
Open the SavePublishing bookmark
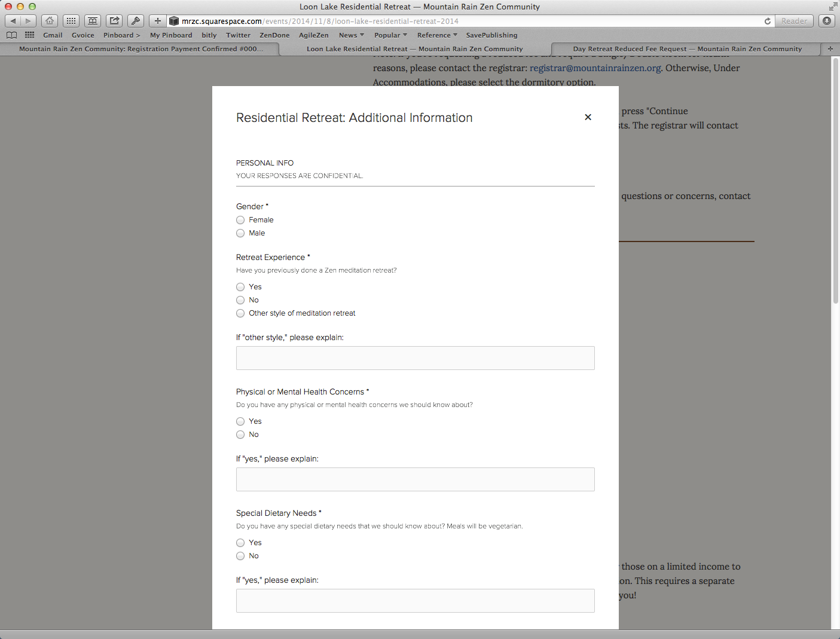(491, 35)
